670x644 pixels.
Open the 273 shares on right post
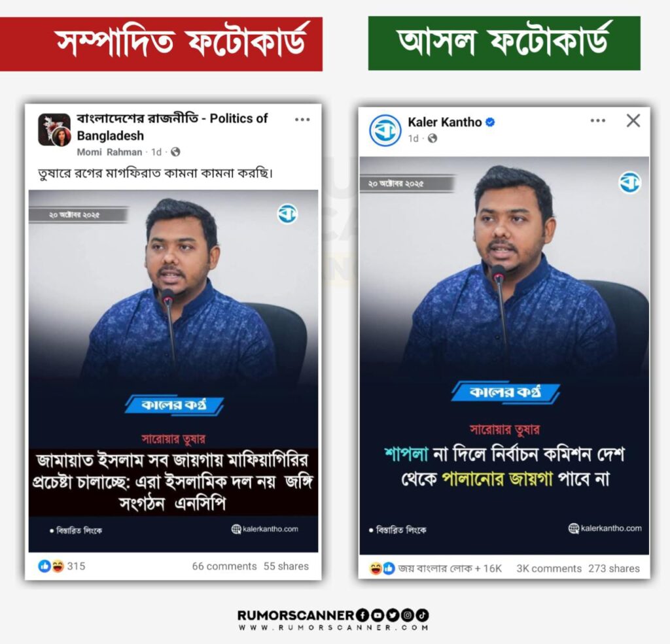614,568
